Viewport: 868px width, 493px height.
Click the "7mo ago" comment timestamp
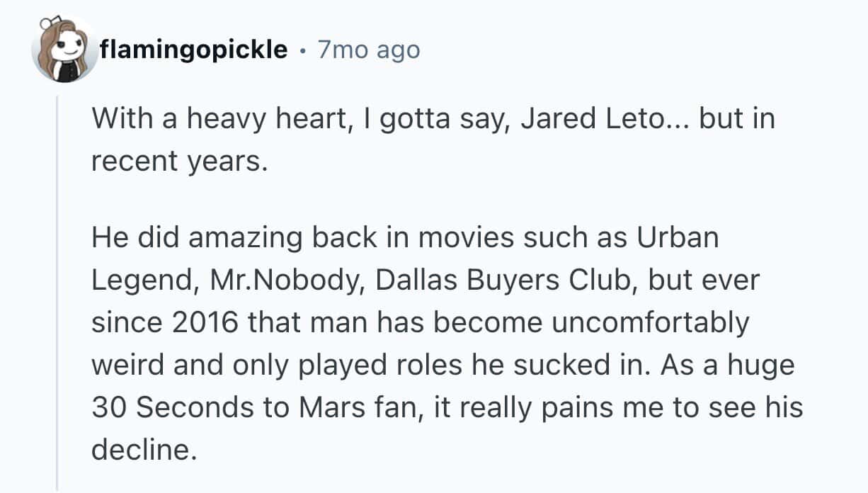coord(368,50)
